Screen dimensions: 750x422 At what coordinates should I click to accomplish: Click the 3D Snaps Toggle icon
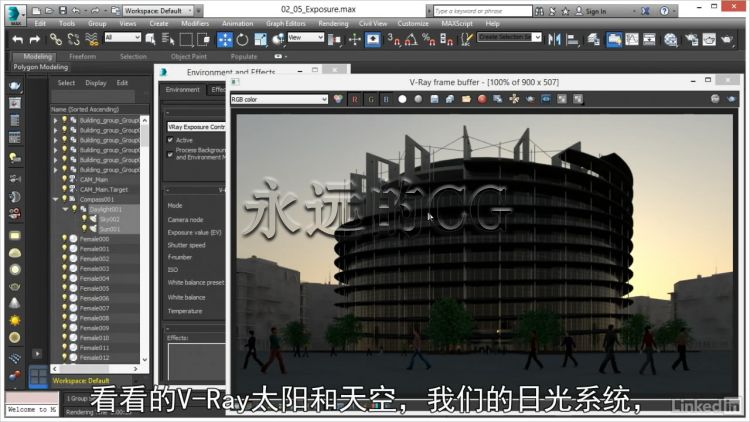(x=393, y=39)
